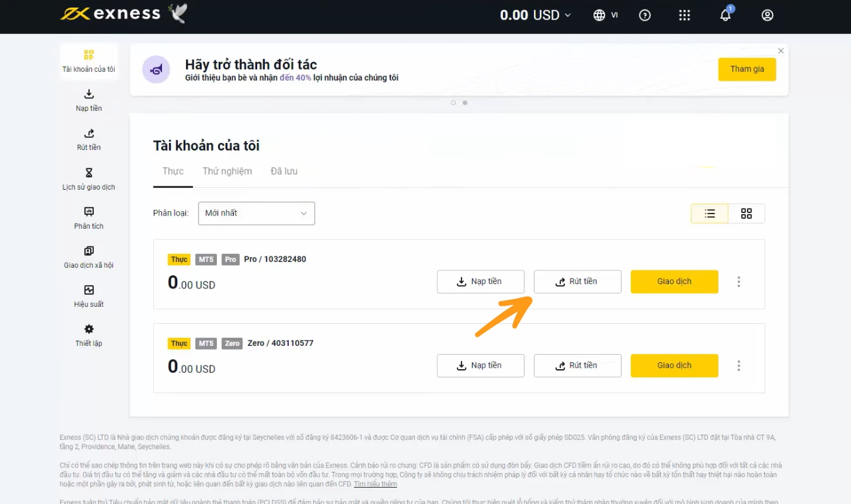
Task: Click the Tài khoản của tôi heading
Action: (206, 146)
